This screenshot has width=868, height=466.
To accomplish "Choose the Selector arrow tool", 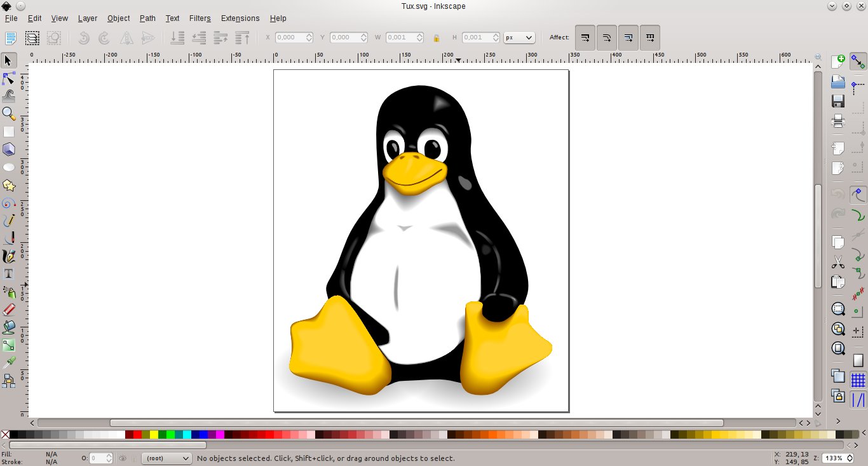I will pyautogui.click(x=9, y=60).
